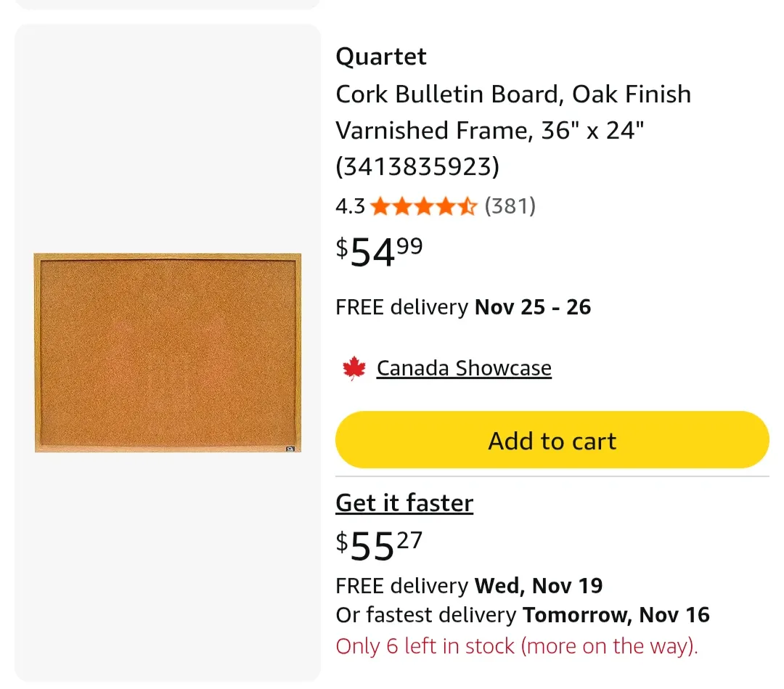
Task: Expand the Get it faster section
Action: 404,502
